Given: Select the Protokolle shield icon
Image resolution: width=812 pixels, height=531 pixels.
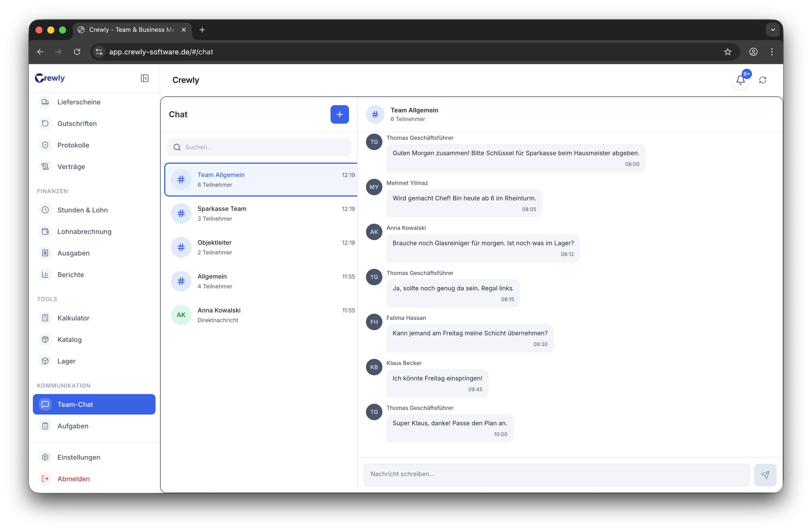Looking at the screenshot, I should pyautogui.click(x=45, y=145).
